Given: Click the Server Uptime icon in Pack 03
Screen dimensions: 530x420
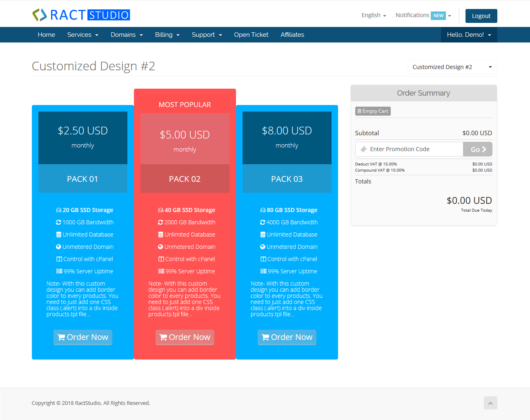Looking at the screenshot, I should click(x=263, y=271).
